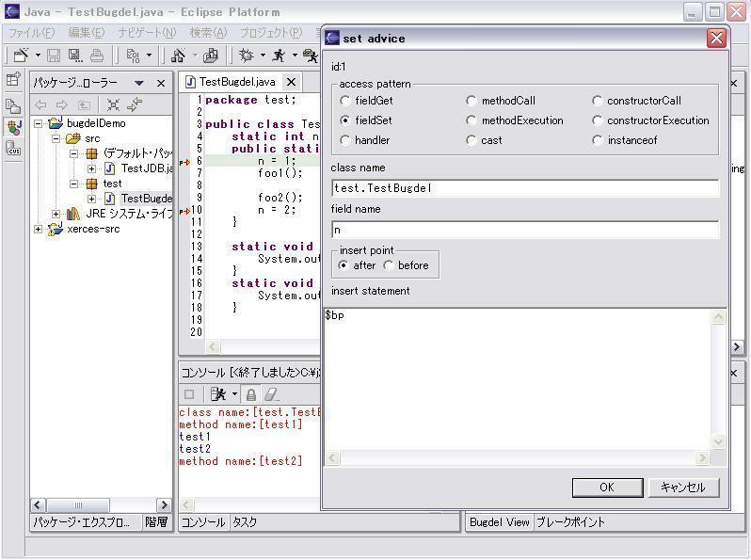751x560 pixels.
Task: Open the New wizard dropdown arrow
Action: (x=38, y=56)
